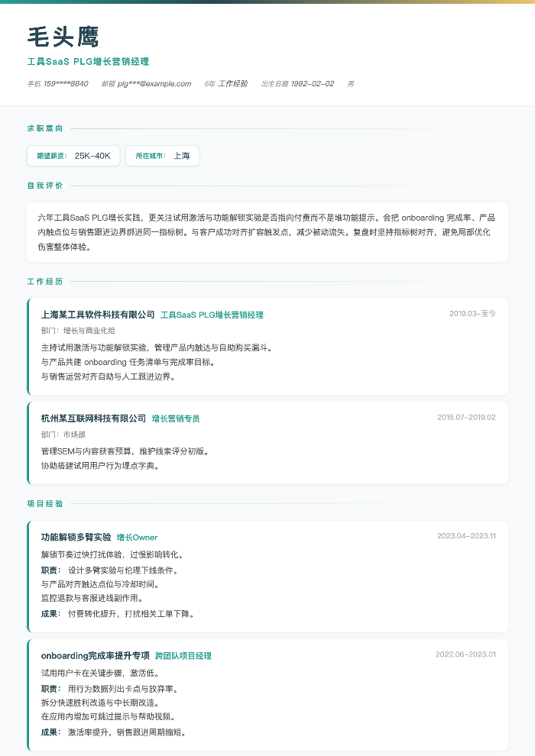Click line 与销售运营对齐自助与人工跟进边界
535x756 pixels.
[x=109, y=376]
